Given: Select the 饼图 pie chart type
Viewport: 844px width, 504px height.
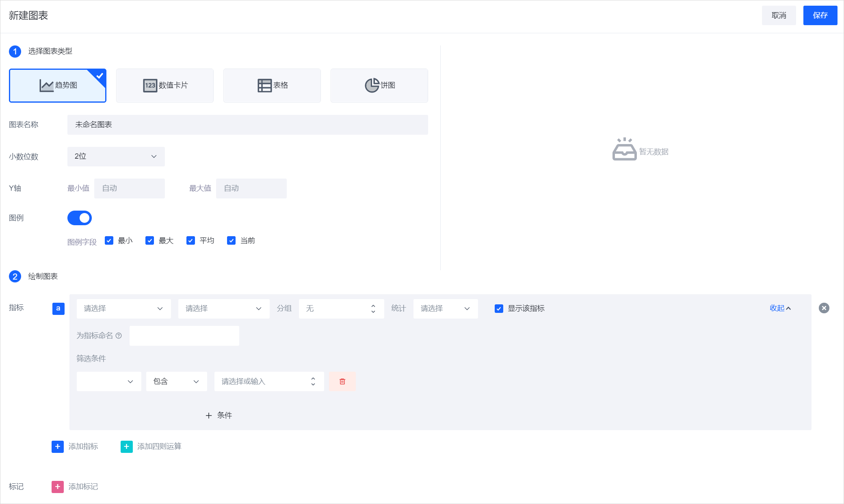Looking at the screenshot, I should coord(379,86).
